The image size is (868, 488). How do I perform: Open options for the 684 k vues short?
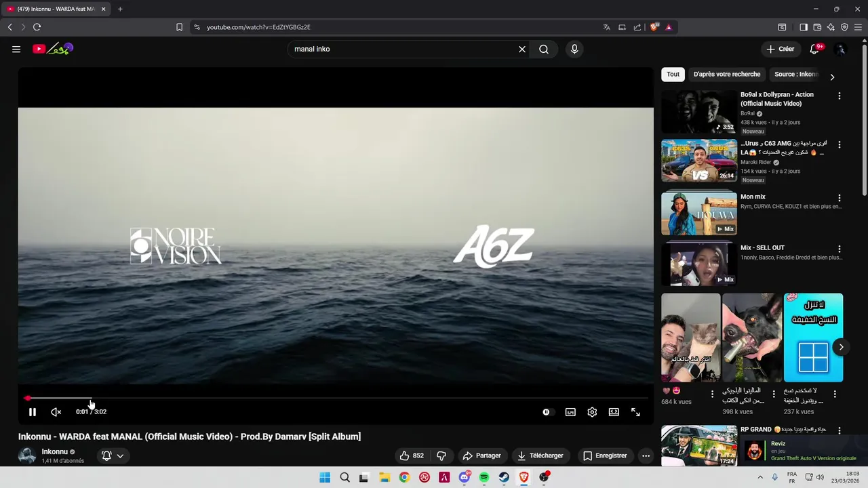[712, 394]
